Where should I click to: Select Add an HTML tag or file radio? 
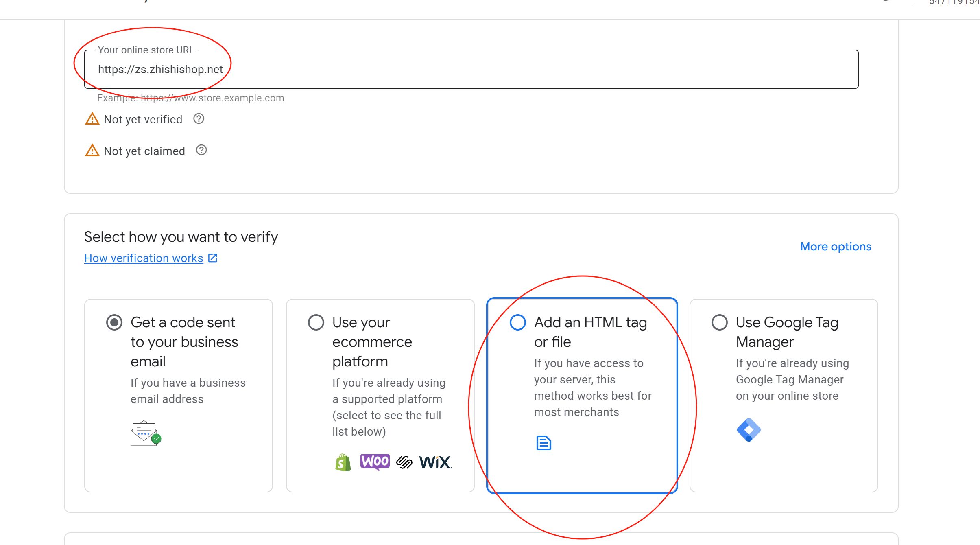[x=518, y=322]
